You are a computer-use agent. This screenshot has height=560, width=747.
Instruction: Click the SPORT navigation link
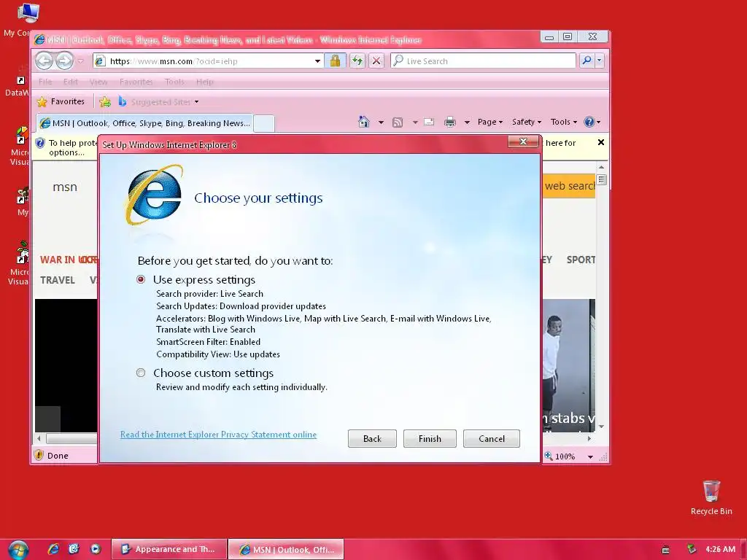pos(581,260)
